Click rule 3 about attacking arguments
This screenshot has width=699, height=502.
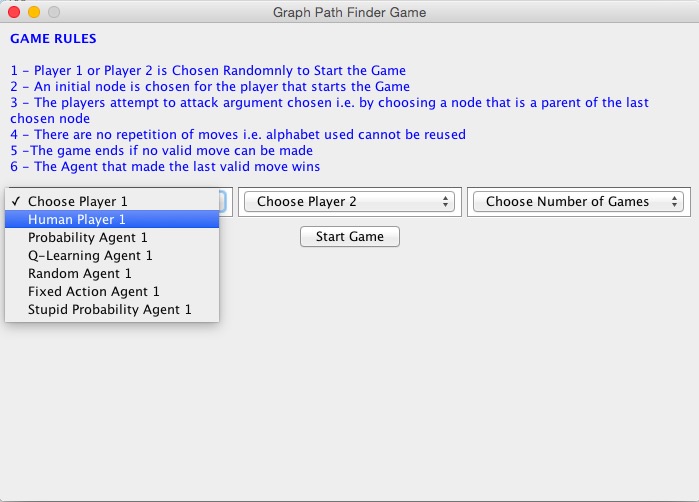(x=329, y=103)
